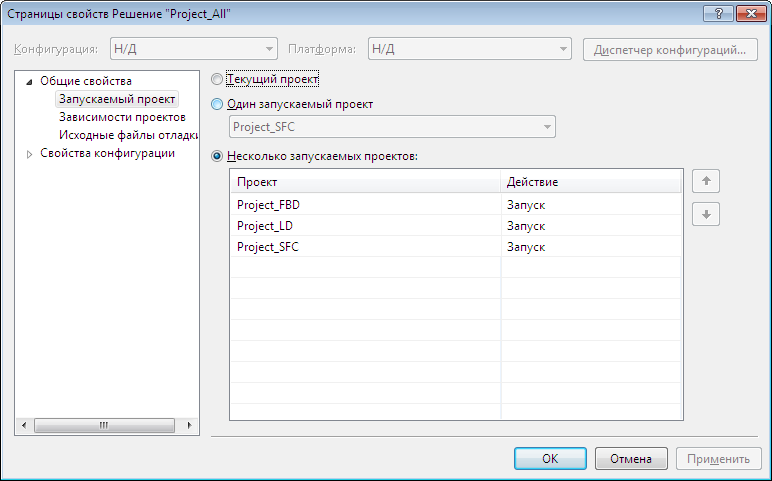Image resolution: width=772 pixels, height=481 pixels.
Task: Expand the "Свойства конфигурации" tree node
Action: point(30,154)
